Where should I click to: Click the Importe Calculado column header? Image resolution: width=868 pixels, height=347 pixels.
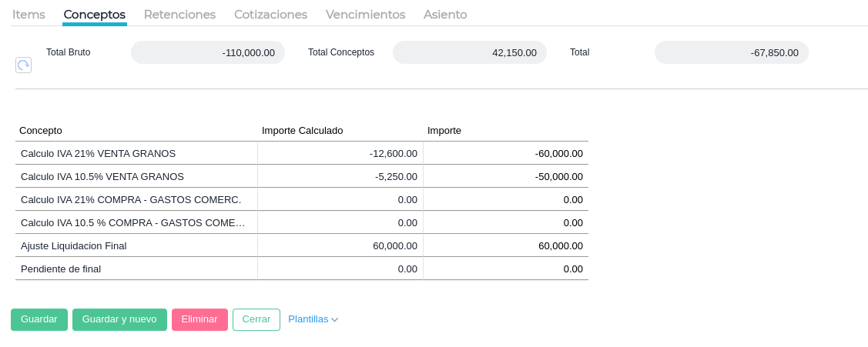[303, 131]
